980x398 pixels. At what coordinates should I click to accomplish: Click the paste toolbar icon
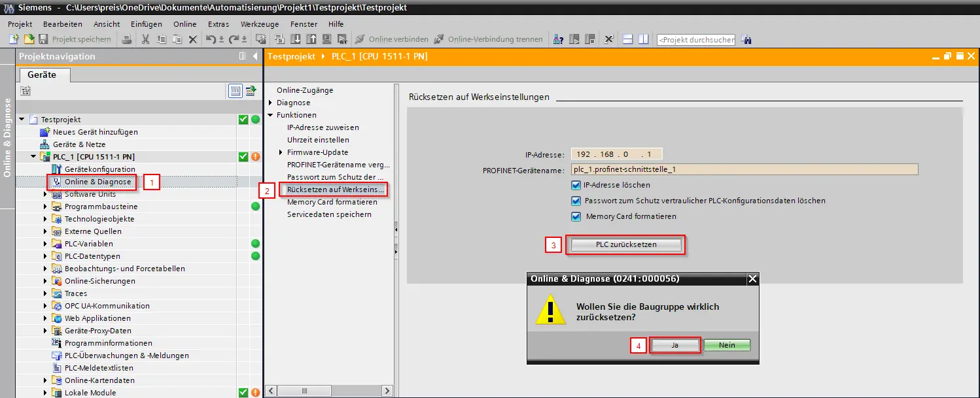point(177,39)
